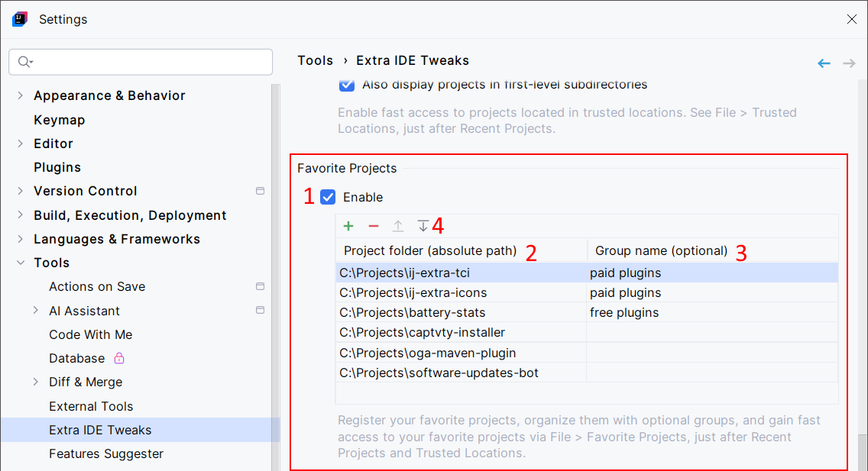Click the Database lock icon

tap(119, 358)
